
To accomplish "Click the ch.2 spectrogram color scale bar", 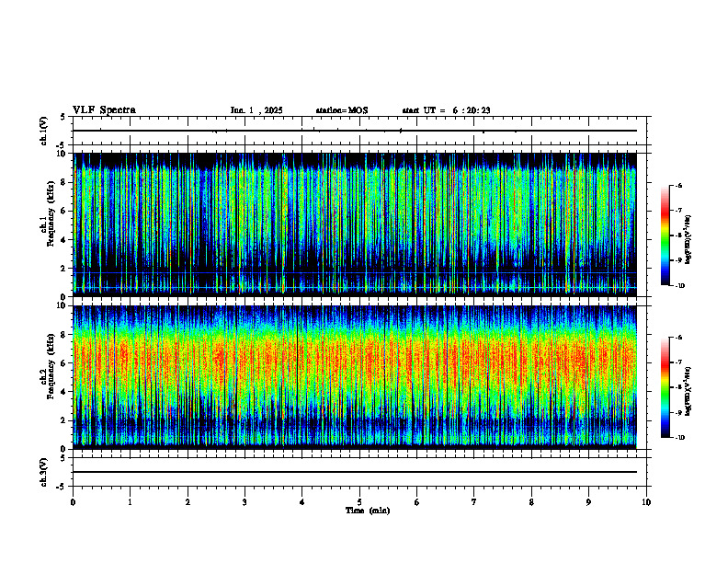I will (x=665, y=387).
